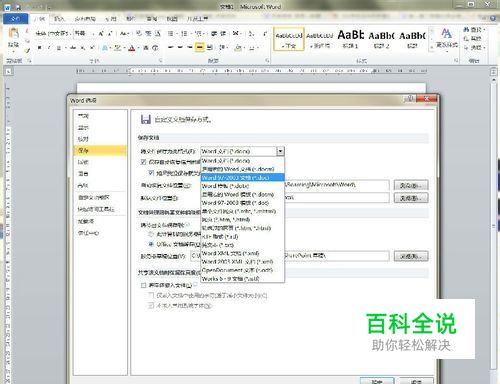500x384 pixels.
Task: Enable the embed fonts in file checkbox
Action: [144, 285]
